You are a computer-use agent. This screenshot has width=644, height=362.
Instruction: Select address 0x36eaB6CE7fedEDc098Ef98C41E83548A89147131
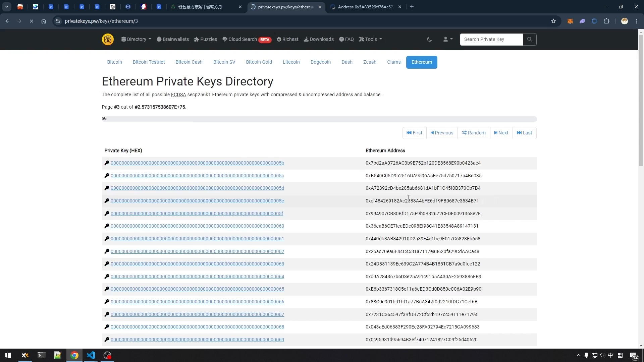coord(422,226)
